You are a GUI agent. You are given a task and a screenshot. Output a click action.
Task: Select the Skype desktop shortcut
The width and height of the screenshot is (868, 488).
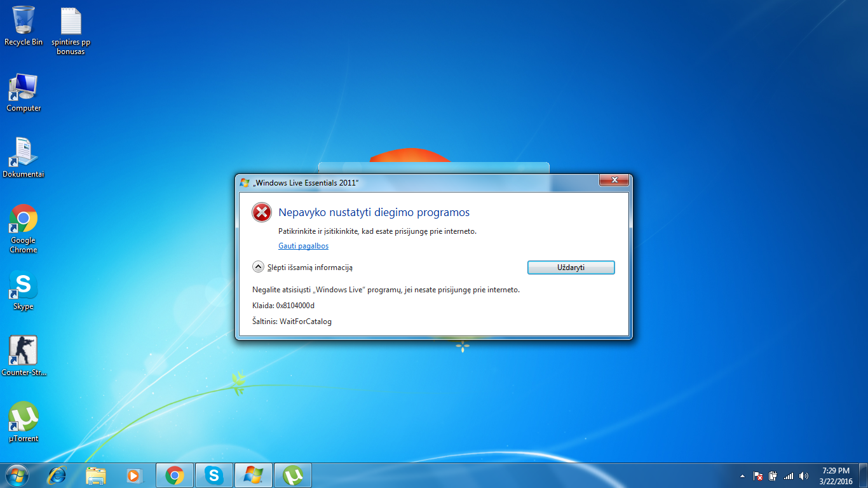click(x=24, y=291)
